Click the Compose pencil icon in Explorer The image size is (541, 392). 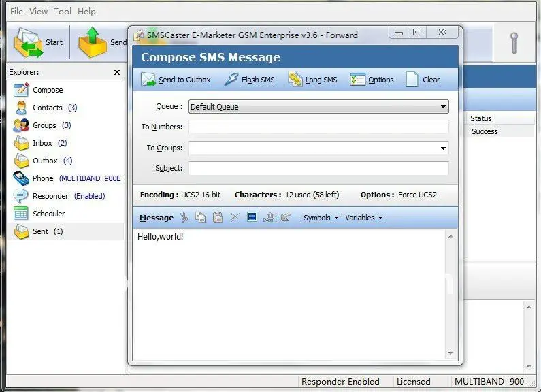(21, 90)
